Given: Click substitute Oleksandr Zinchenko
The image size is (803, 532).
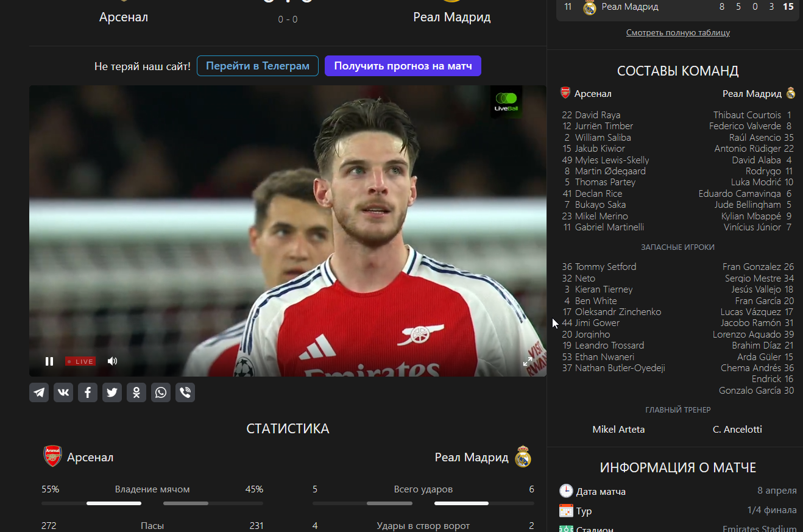Looking at the screenshot, I should click(618, 312).
